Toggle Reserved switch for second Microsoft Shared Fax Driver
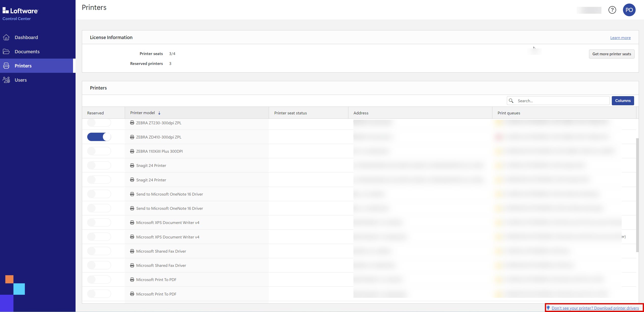 99,265
